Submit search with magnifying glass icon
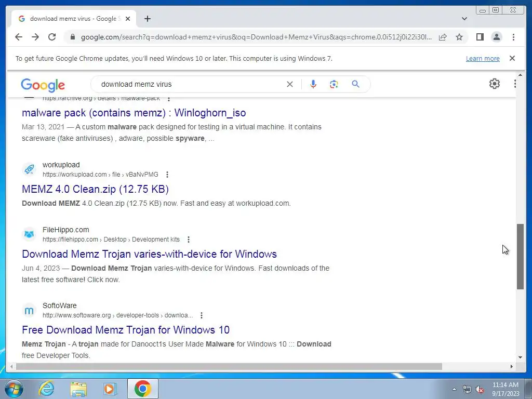 pos(355,84)
